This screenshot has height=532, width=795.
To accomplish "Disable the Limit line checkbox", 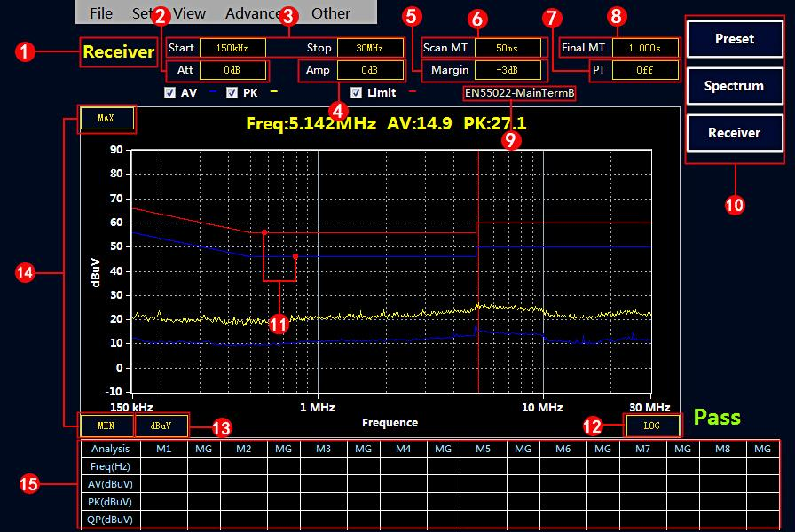I will point(356,92).
